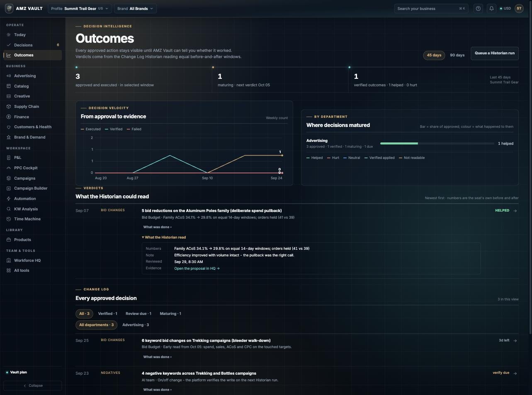The width and height of the screenshot is (532, 395).
Task: Click the '1 helped' label for Advertising
Action: (x=505, y=144)
